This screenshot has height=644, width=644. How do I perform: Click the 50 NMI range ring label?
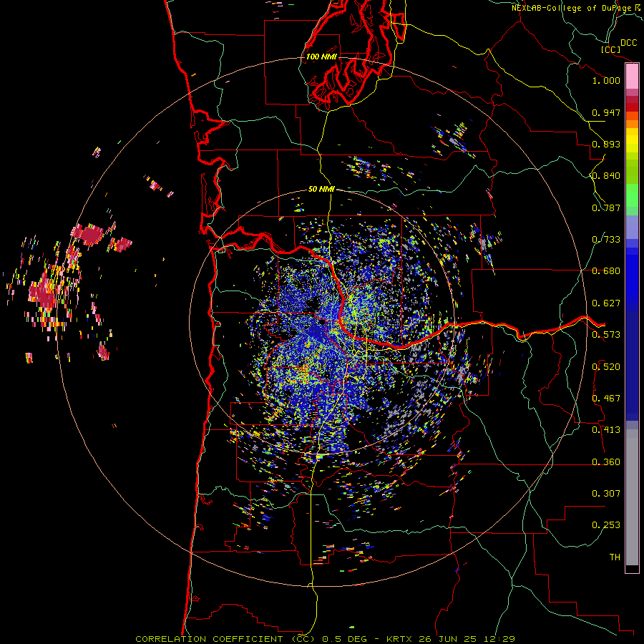[x=321, y=190]
